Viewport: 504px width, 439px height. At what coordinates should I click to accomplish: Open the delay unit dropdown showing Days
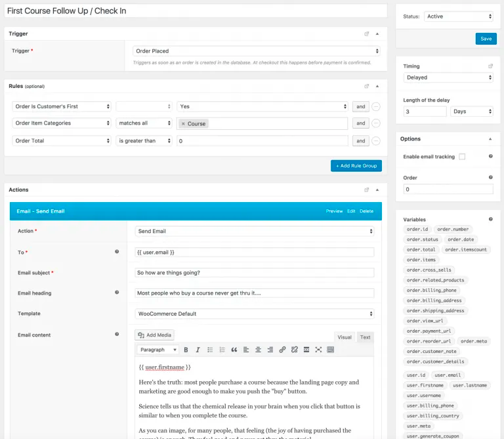click(472, 112)
